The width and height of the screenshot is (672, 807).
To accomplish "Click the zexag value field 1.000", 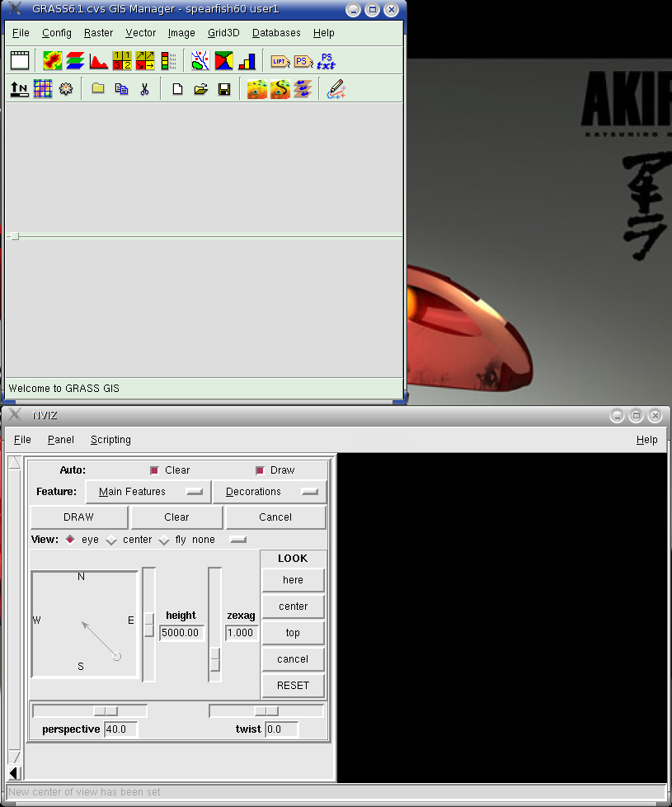I will pos(241,633).
